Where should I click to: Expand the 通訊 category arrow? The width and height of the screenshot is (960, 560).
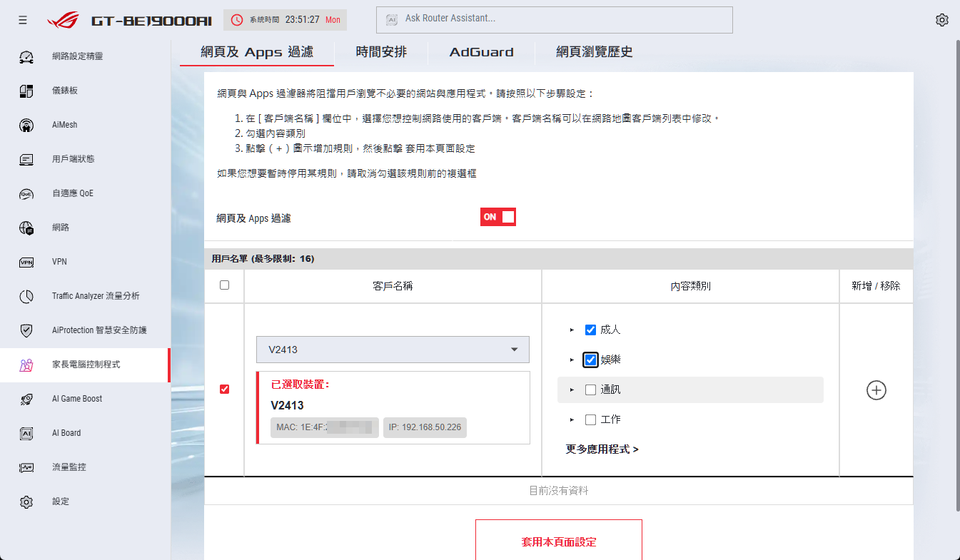click(572, 390)
